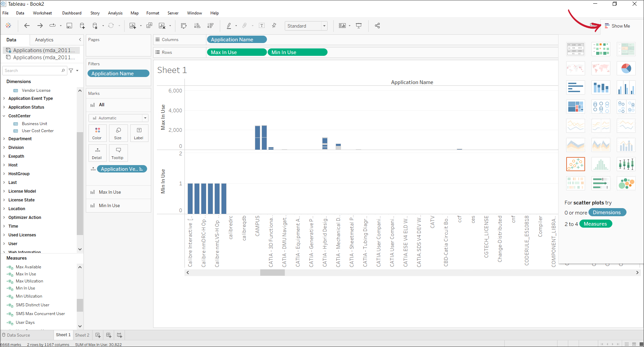Click the Redo forward arrow
This screenshot has width=644, height=347.
point(40,26)
